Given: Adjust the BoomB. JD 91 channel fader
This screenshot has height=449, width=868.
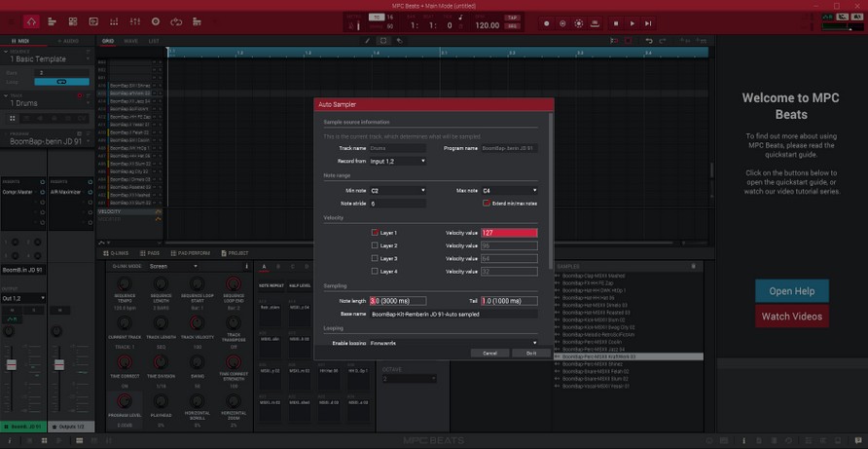Looking at the screenshot, I should (11, 364).
